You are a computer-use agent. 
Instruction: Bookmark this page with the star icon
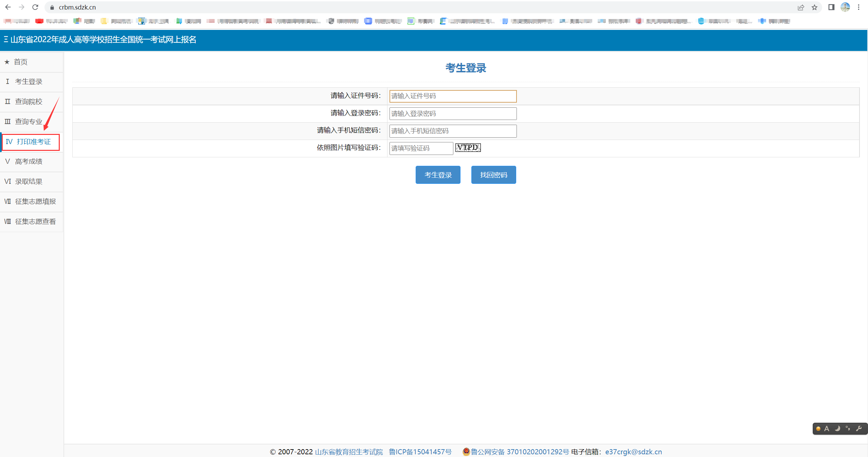click(814, 7)
